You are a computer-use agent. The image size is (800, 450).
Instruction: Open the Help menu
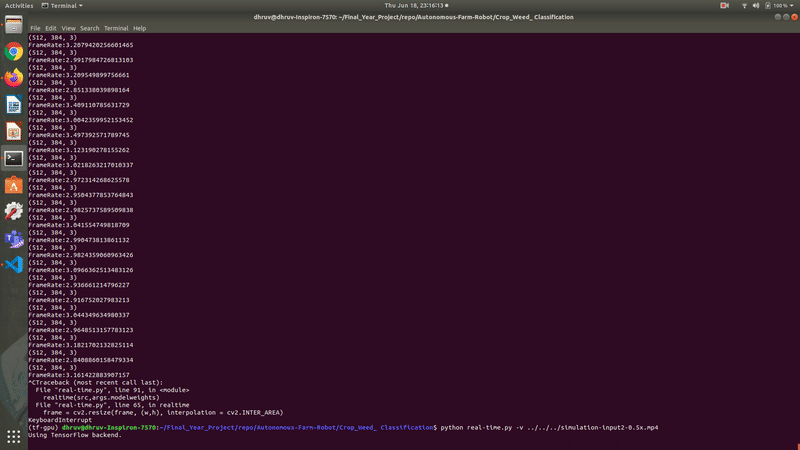[x=139, y=29]
